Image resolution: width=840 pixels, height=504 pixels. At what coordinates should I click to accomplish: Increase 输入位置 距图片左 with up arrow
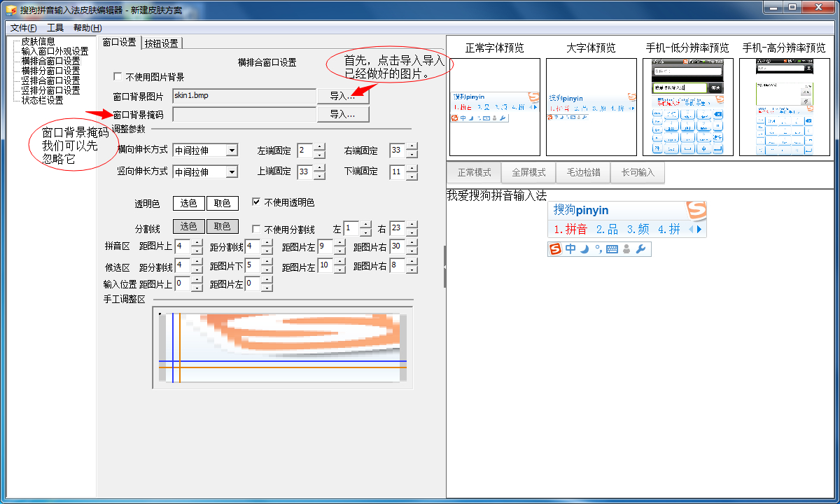coord(267,280)
